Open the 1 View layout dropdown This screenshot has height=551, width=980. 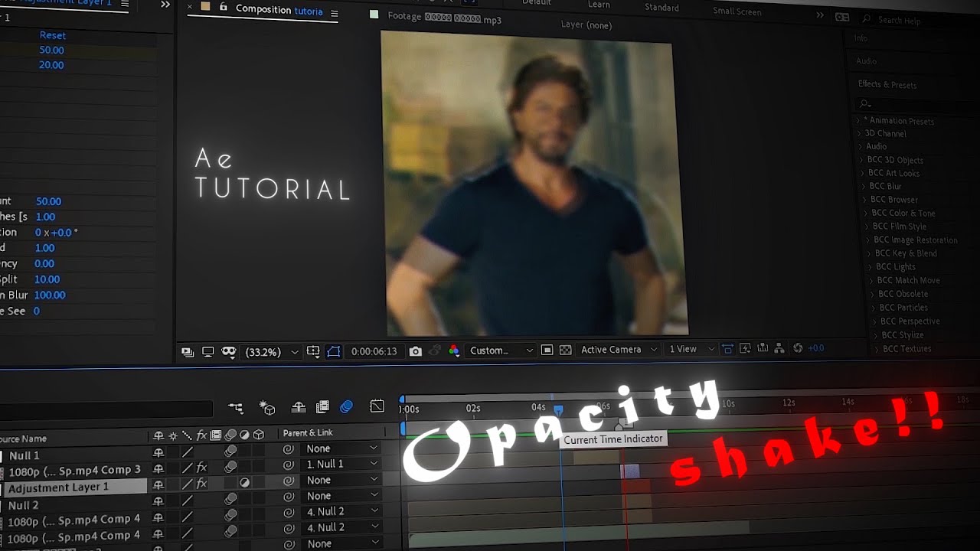point(691,349)
